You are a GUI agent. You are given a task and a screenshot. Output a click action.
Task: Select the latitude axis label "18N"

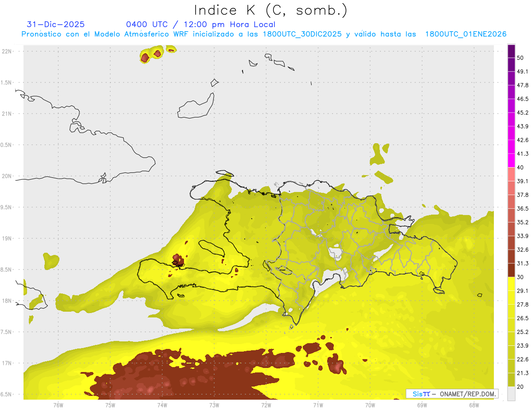[x=6, y=301]
